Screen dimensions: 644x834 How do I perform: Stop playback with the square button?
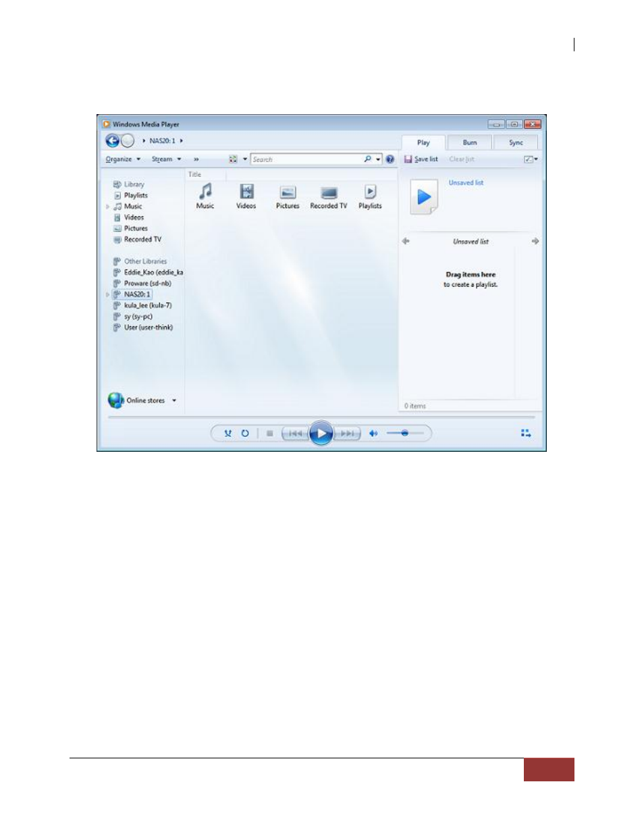[x=269, y=434]
